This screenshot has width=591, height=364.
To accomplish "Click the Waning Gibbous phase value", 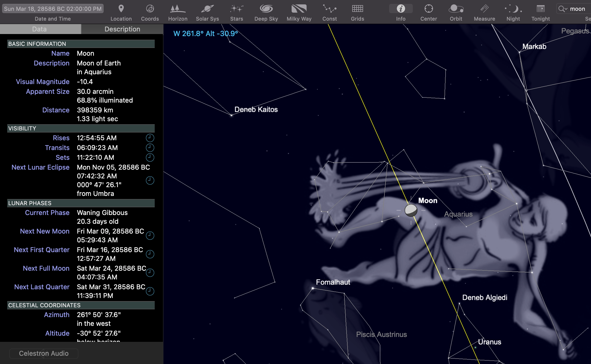I will pyautogui.click(x=102, y=213).
